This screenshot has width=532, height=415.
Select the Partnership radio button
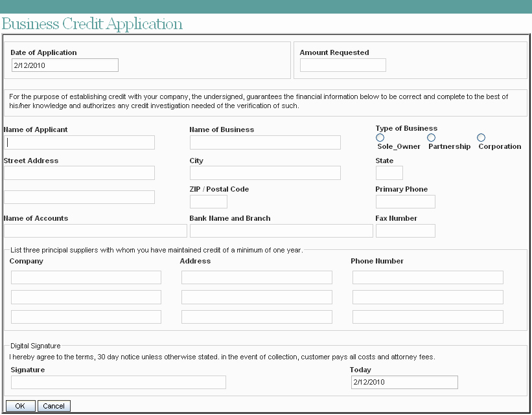click(x=431, y=137)
